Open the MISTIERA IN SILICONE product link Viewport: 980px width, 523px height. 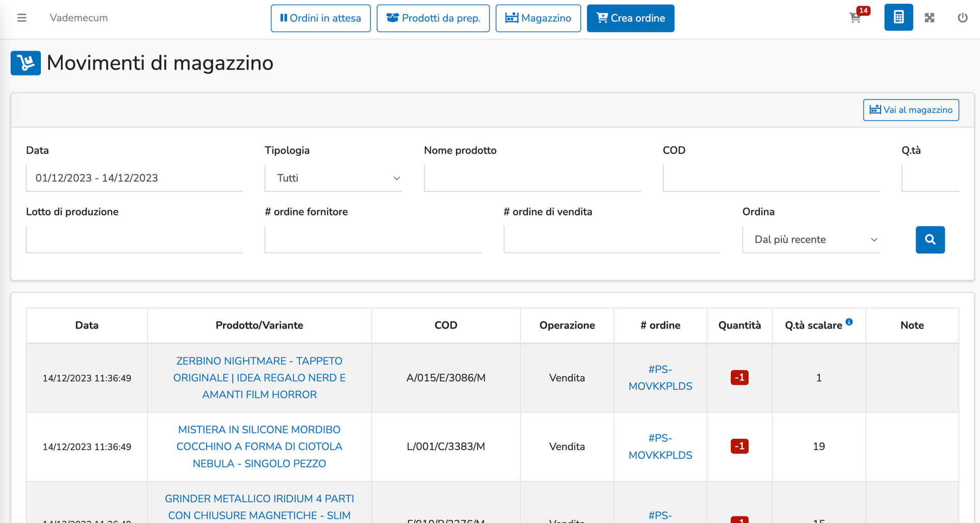tap(259, 446)
